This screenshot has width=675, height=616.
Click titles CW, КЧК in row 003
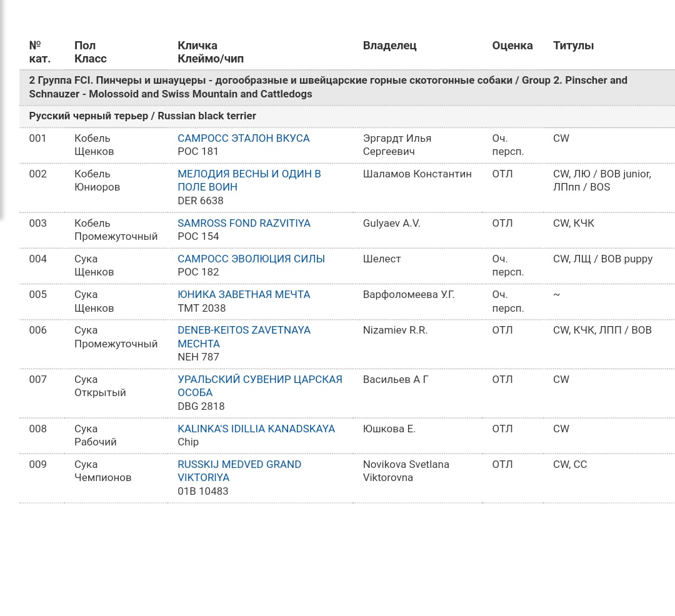573,223
